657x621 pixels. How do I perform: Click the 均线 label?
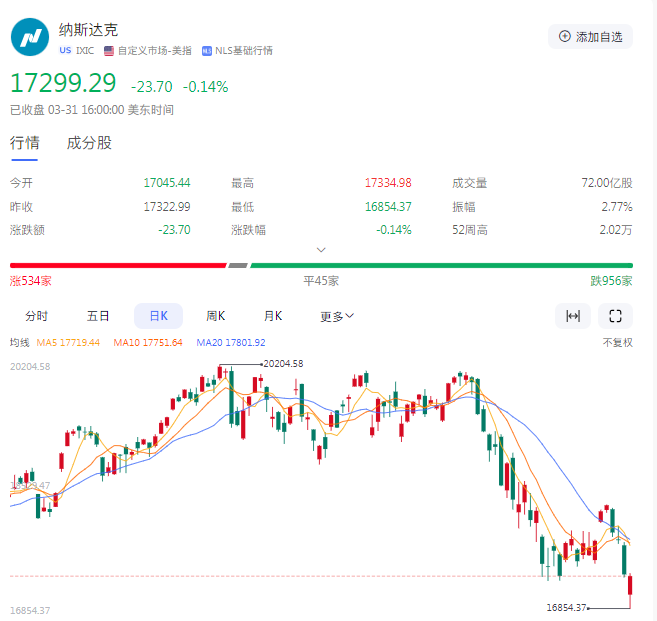20,343
